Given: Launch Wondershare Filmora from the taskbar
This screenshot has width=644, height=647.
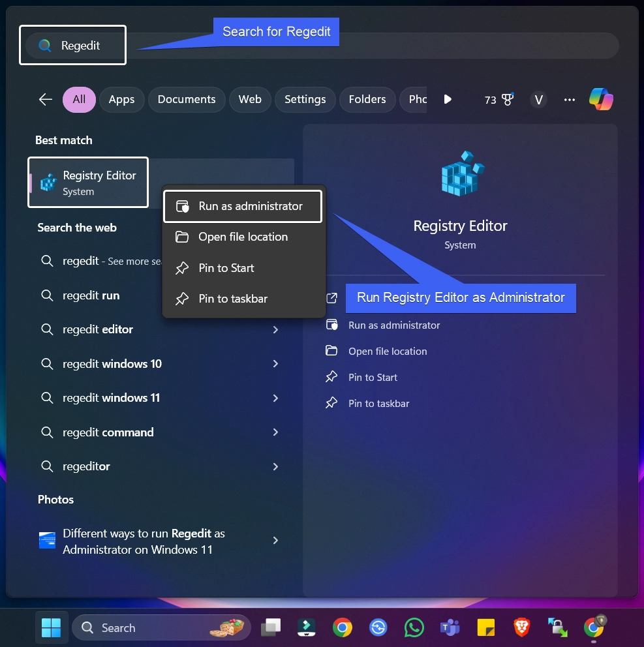Looking at the screenshot, I should click(x=307, y=627).
